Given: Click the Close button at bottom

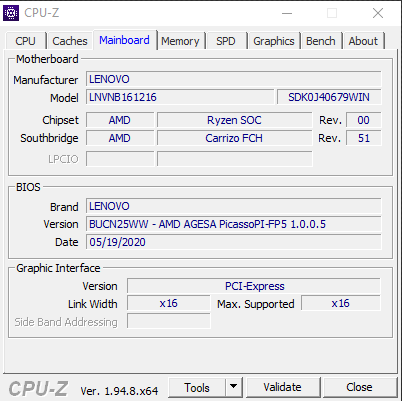Looking at the screenshot, I should tap(359, 387).
